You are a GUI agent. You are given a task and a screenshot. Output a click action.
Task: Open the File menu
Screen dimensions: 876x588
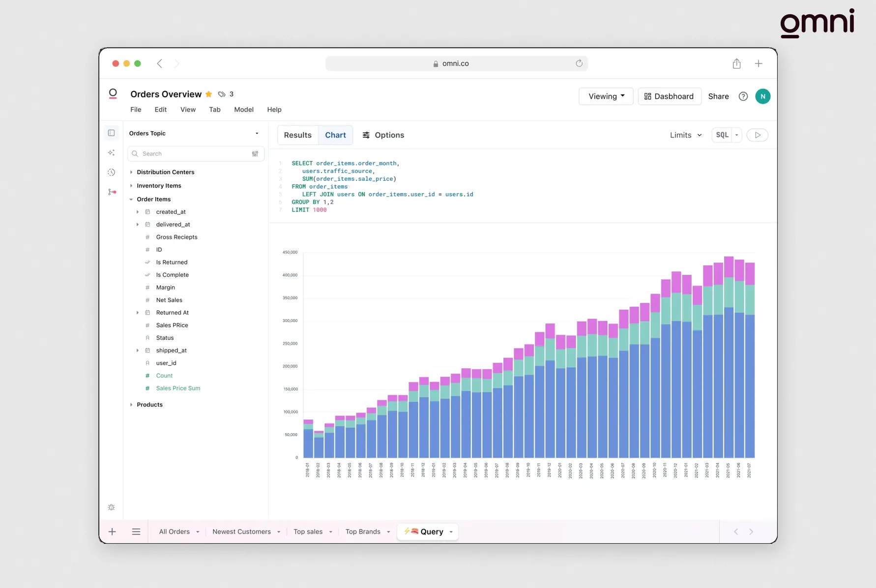pyautogui.click(x=136, y=110)
